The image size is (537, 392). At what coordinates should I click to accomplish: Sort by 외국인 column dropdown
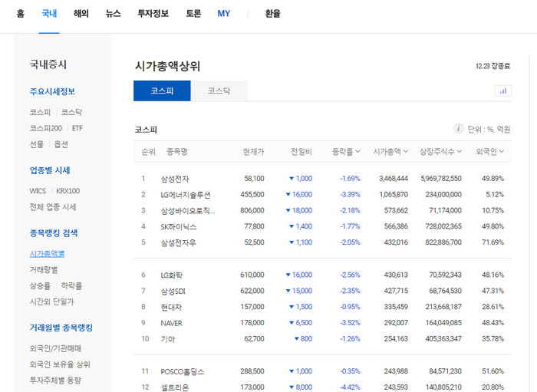click(x=489, y=151)
